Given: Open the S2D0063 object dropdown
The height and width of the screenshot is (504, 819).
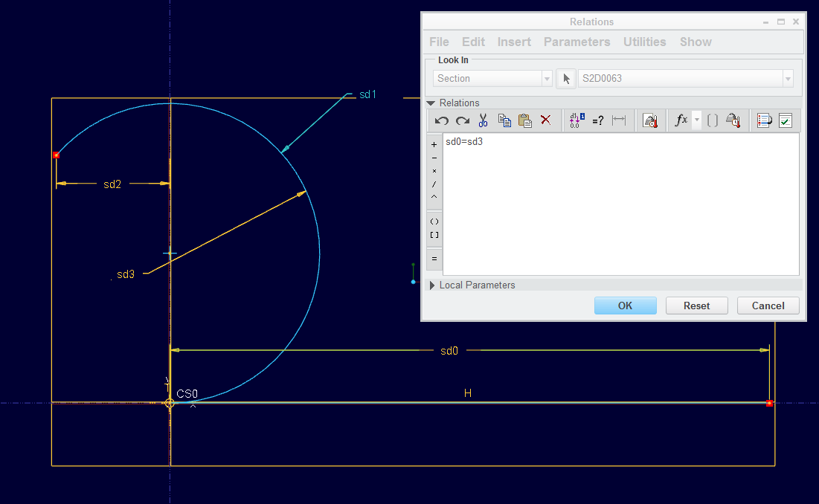Looking at the screenshot, I should (686, 78).
